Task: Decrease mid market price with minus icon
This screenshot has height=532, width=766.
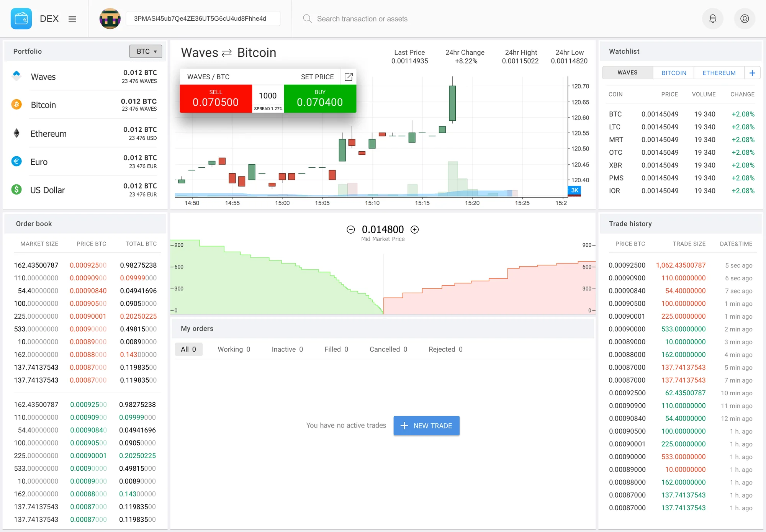Action: (351, 229)
